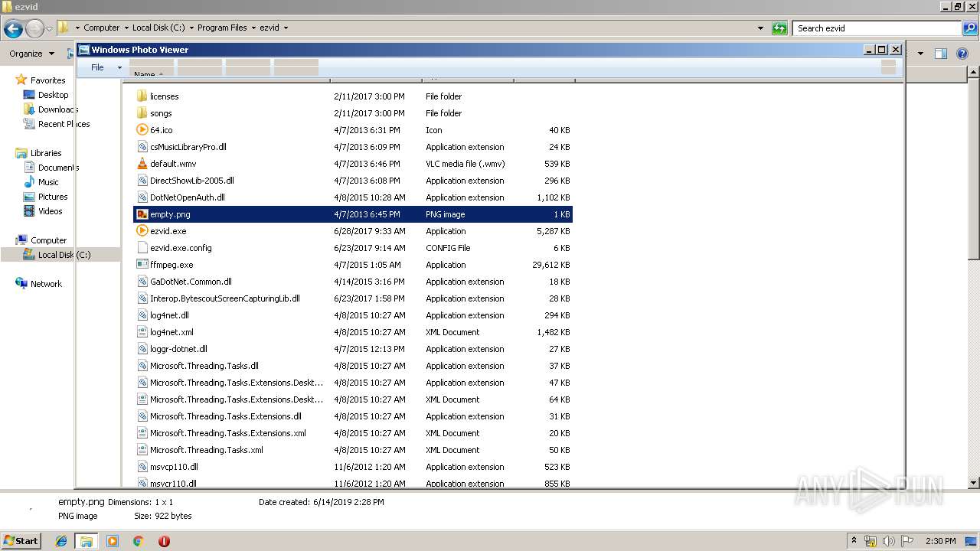Click the 2:30 PM taskbar clock
This screenshot has width=980, height=551.
click(941, 541)
